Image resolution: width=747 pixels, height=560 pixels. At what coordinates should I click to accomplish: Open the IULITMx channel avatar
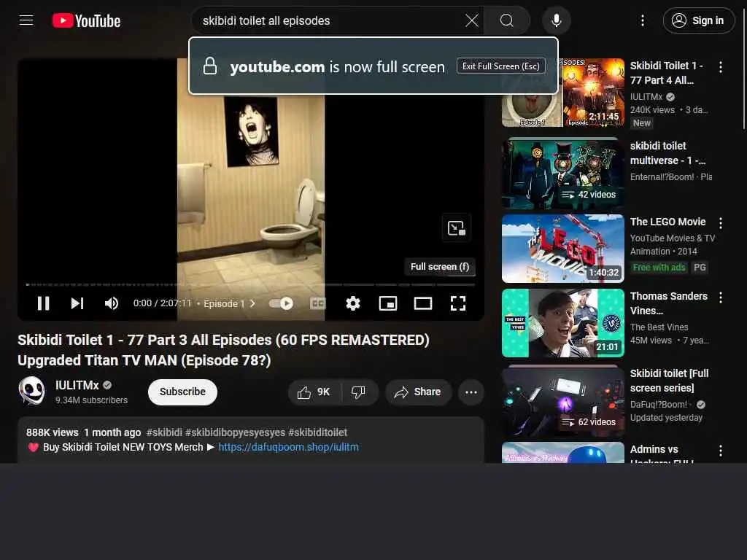(32, 391)
